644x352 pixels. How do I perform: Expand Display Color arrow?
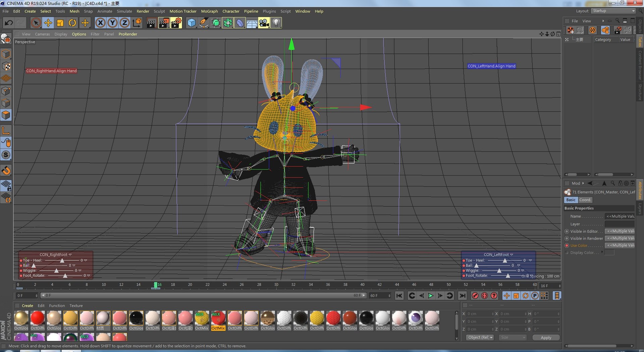coord(602,252)
